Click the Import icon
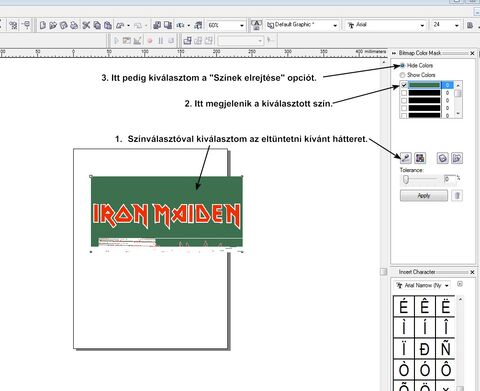Viewport: 480px width, 391px height. click(x=157, y=25)
